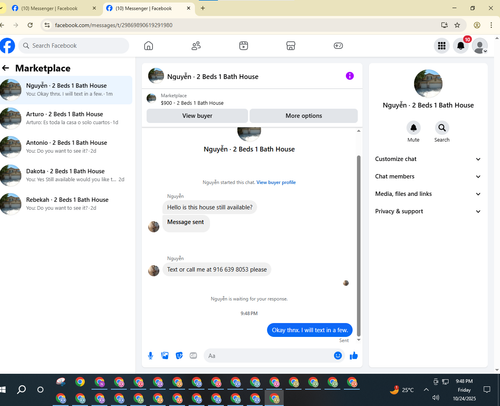Click the large profile thumbnail in right panel
Viewport: 500px width, 406px height.
[428, 84]
